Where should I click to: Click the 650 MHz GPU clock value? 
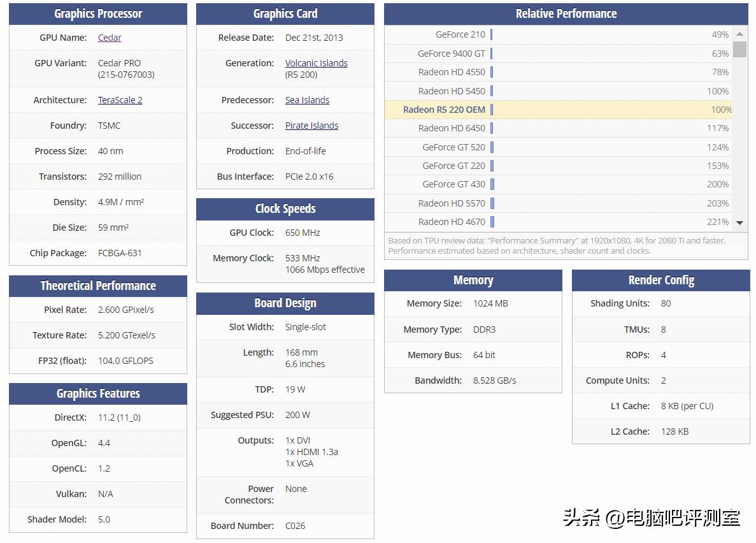pos(303,233)
